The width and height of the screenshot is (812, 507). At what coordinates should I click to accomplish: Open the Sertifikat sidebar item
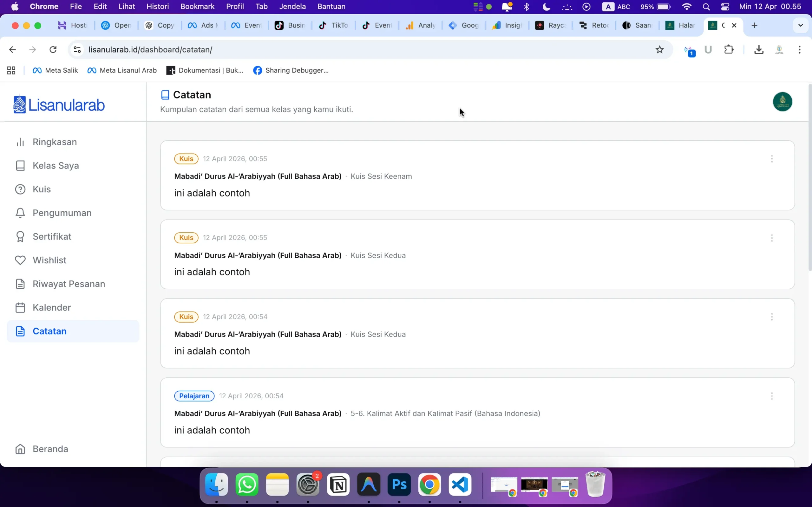pos(52,236)
